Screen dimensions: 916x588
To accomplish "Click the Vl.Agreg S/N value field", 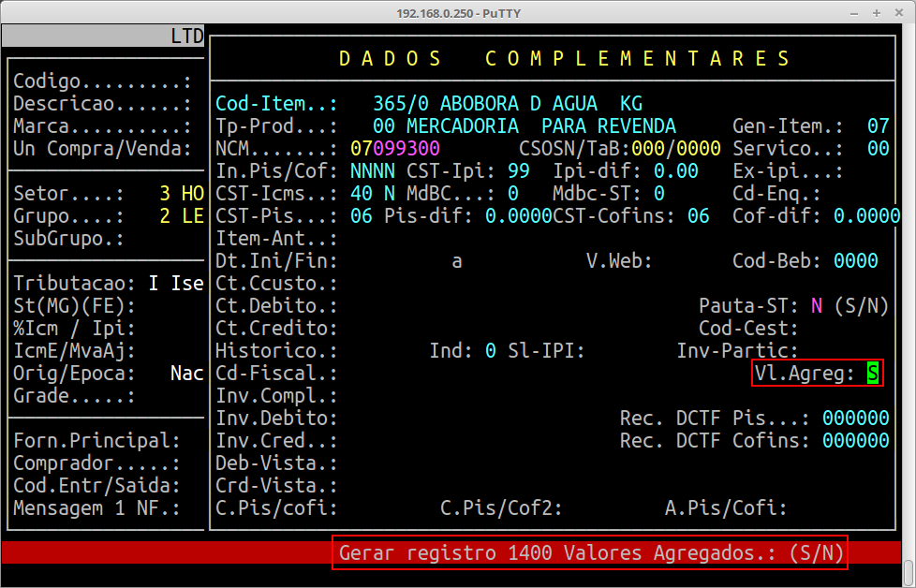I will [x=873, y=374].
